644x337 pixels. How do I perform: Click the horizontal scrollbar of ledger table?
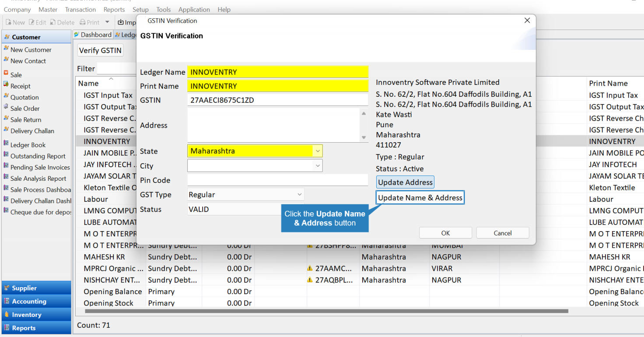click(x=326, y=311)
